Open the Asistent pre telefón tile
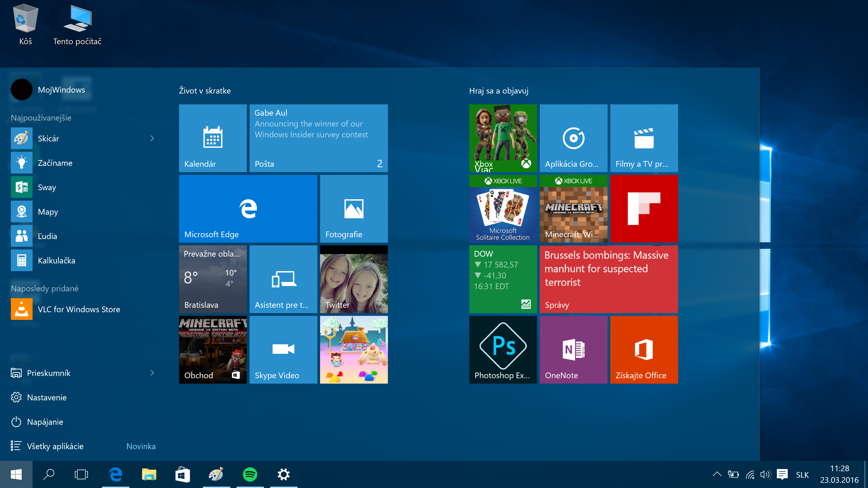 pyautogui.click(x=283, y=279)
